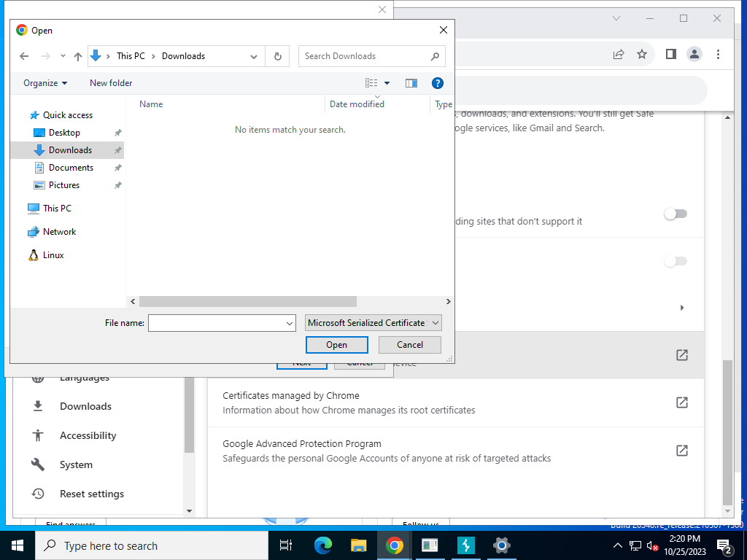Go up one folder level
The width and height of the screenshot is (747, 560).
[78, 56]
